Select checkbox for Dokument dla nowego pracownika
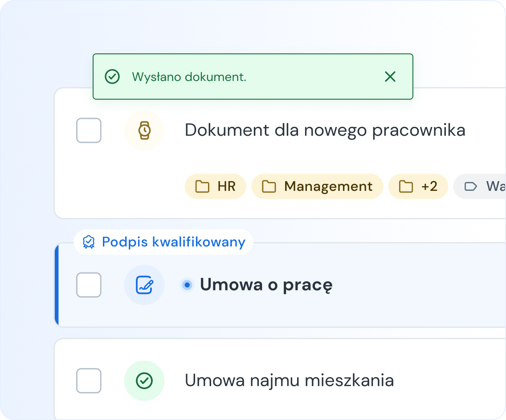The height and width of the screenshot is (420, 506). coord(89,130)
